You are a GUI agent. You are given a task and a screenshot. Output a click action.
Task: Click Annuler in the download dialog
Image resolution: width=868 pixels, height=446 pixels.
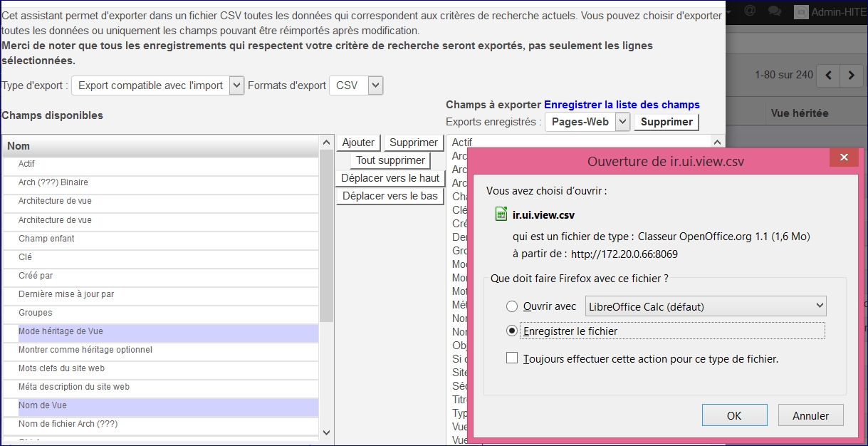tap(810, 415)
